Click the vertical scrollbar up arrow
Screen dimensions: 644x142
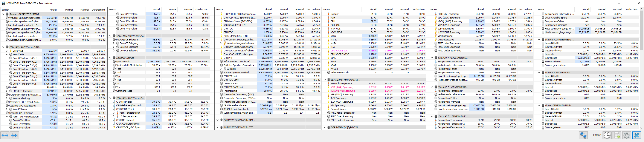coord(641,9)
